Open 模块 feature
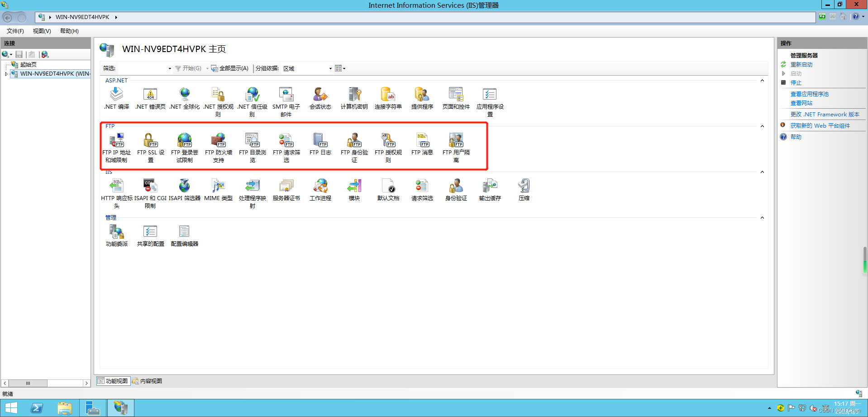This screenshot has height=417, width=868. tap(354, 190)
